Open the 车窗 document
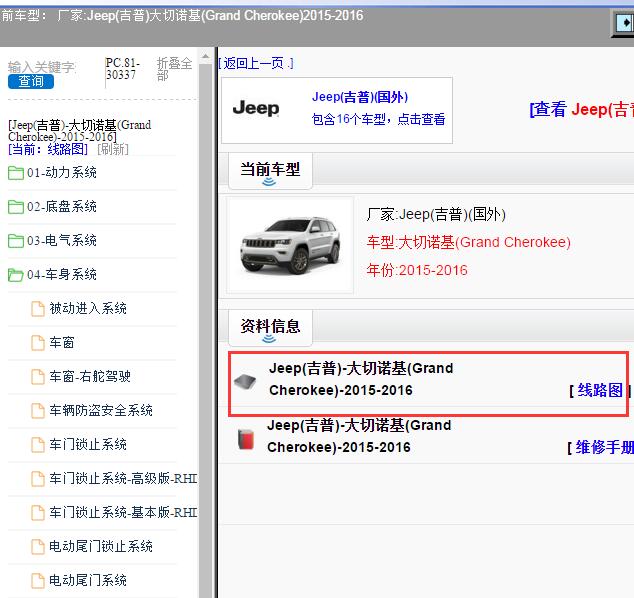Screen dimensions: 634x598 point(62,342)
